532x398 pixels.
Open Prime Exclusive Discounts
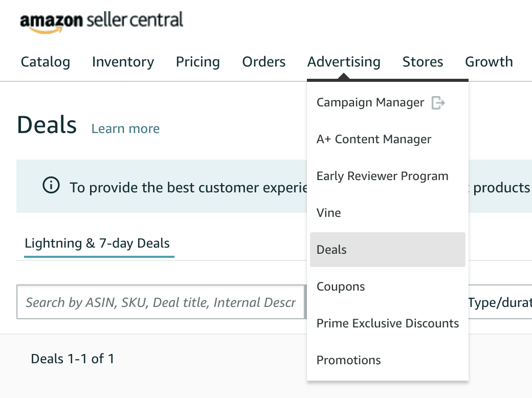pos(387,323)
